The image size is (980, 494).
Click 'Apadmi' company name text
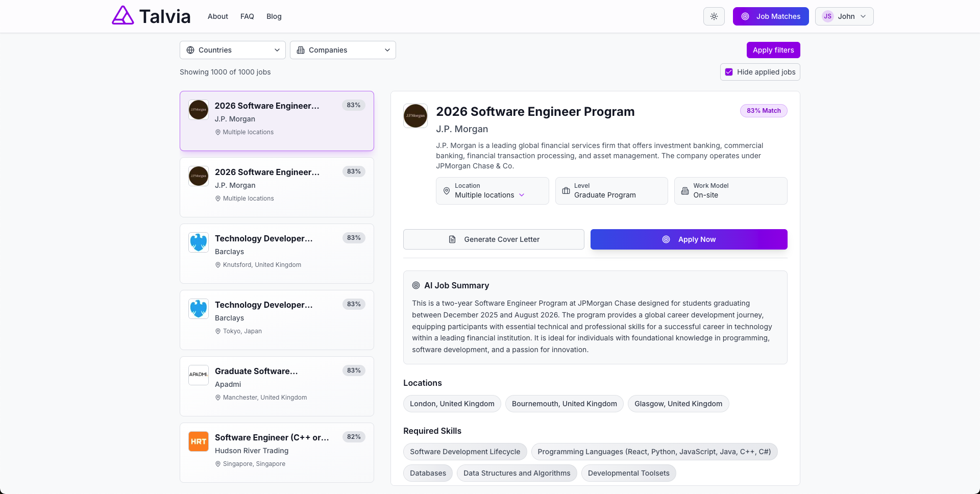coord(228,384)
